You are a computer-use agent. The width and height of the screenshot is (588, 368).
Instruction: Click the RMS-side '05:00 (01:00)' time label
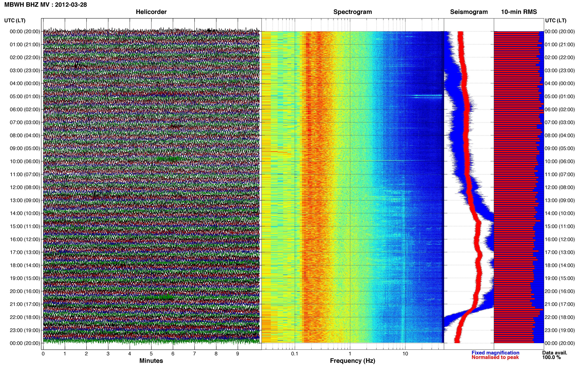[560, 96]
